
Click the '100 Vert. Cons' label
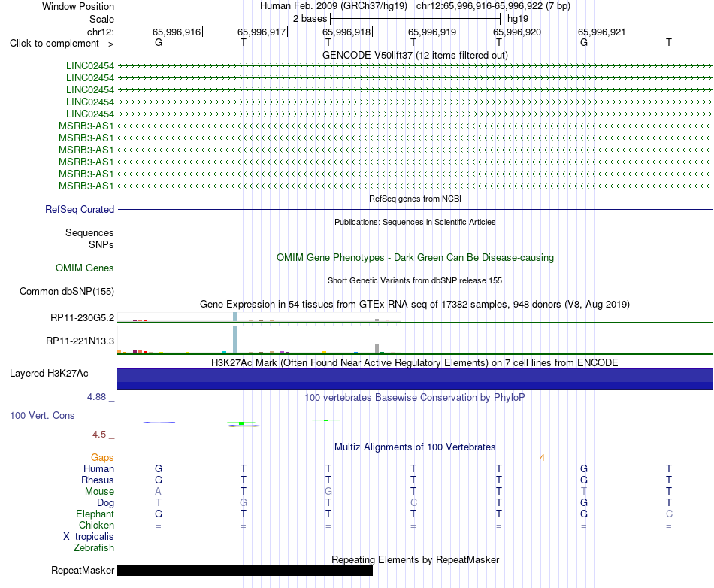click(42, 415)
